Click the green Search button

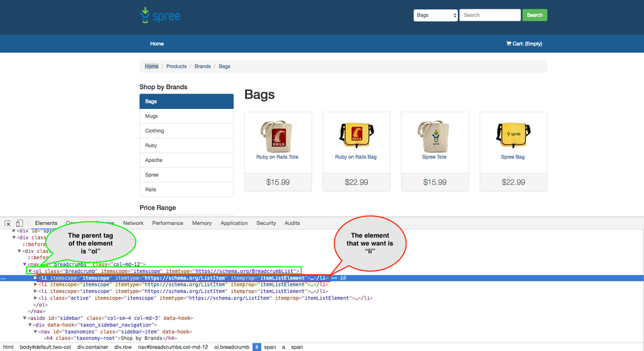[x=534, y=15]
